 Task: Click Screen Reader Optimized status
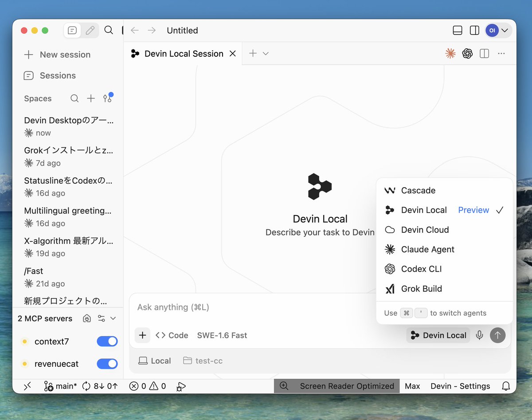pos(347,386)
